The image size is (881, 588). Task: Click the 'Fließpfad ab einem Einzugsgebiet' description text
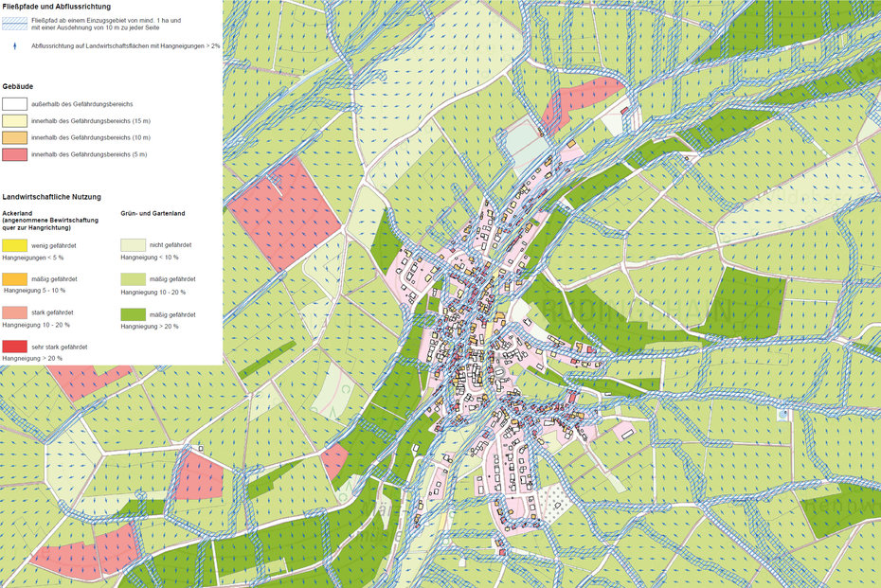coord(106,24)
